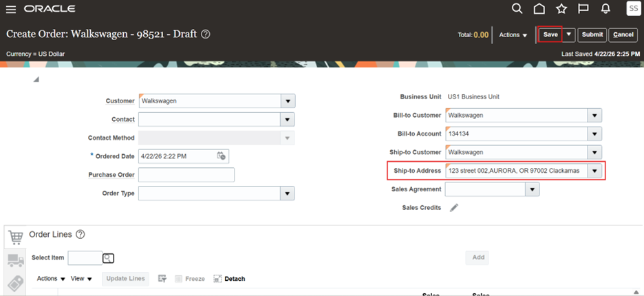Click the Sales Agreement input field
The width and height of the screenshot is (644, 296).
(x=486, y=189)
